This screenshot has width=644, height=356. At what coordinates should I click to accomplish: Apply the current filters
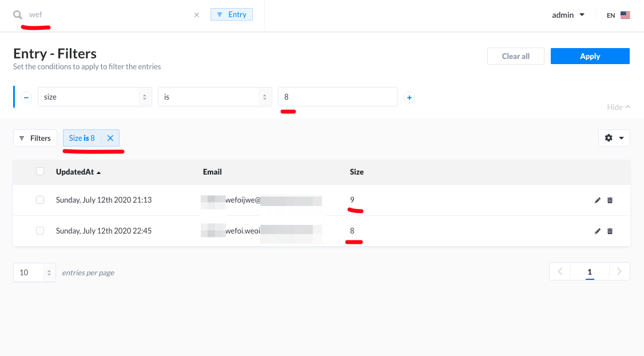click(x=590, y=56)
